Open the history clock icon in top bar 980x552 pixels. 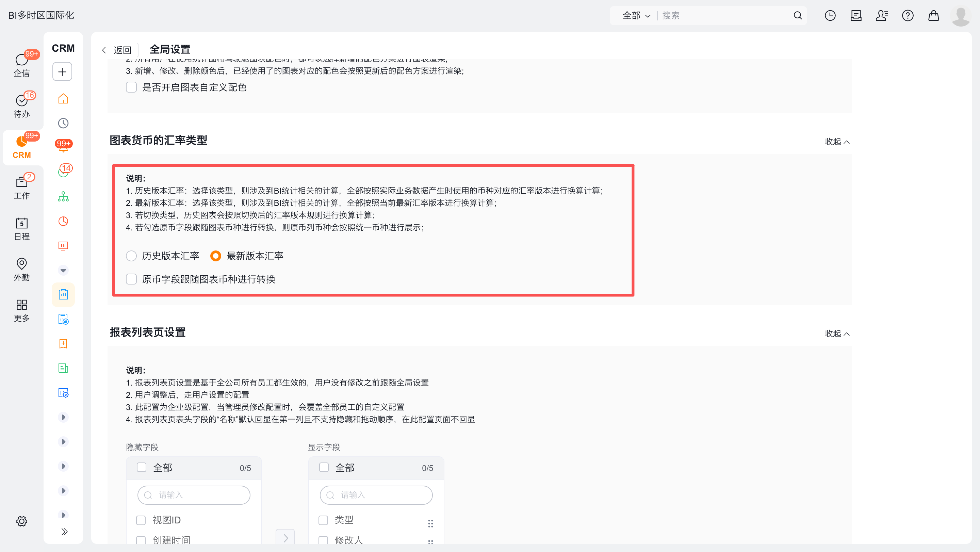pyautogui.click(x=830, y=16)
